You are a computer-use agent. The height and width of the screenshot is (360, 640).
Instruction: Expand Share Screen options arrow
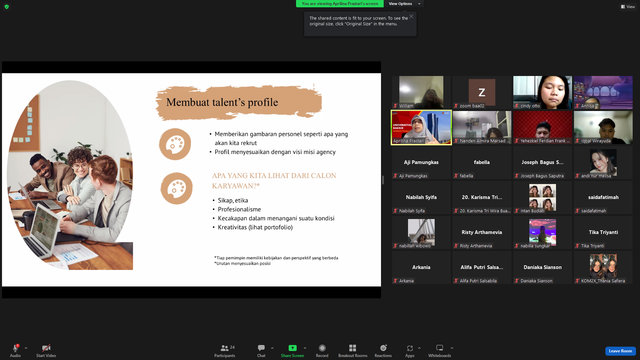pyautogui.click(x=305, y=348)
